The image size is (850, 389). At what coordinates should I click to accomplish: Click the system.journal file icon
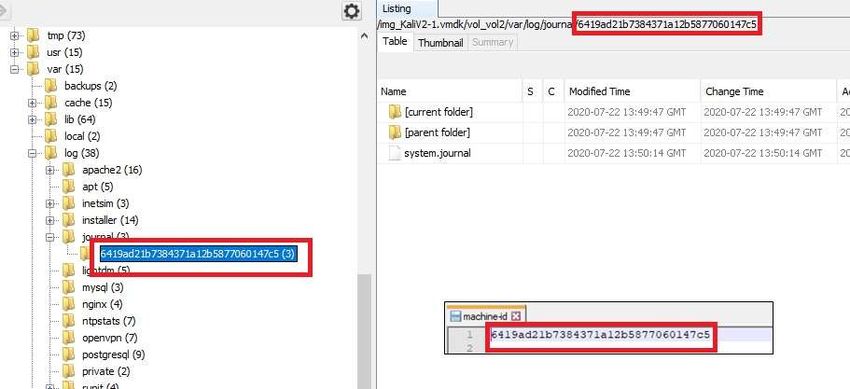(x=395, y=153)
